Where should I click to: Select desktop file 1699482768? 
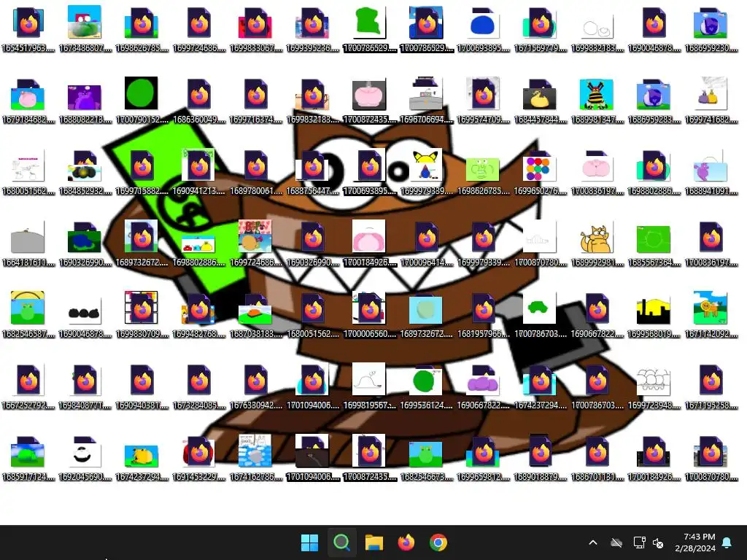pyautogui.click(x=198, y=314)
